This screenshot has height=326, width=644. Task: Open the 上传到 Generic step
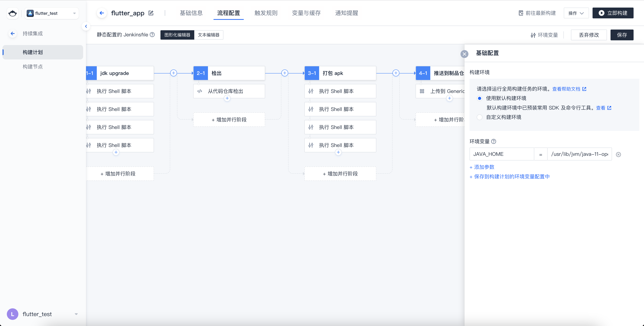click(x=440, y=91)
